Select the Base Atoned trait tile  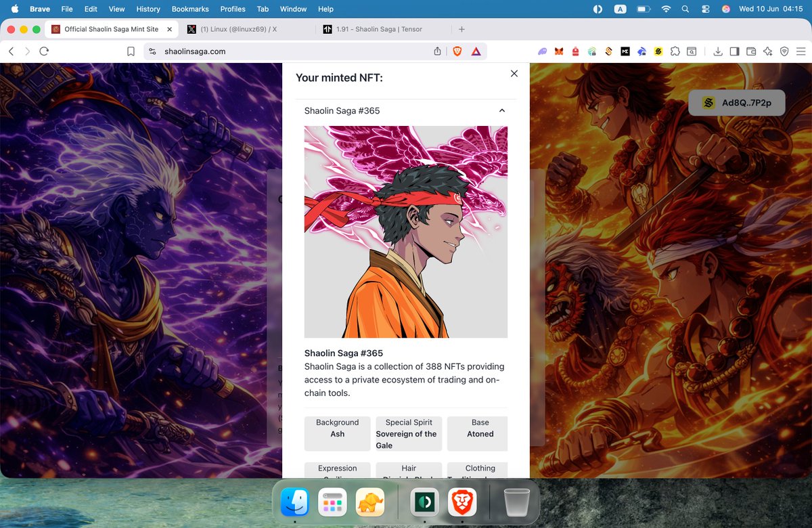[x=478, y=434]
